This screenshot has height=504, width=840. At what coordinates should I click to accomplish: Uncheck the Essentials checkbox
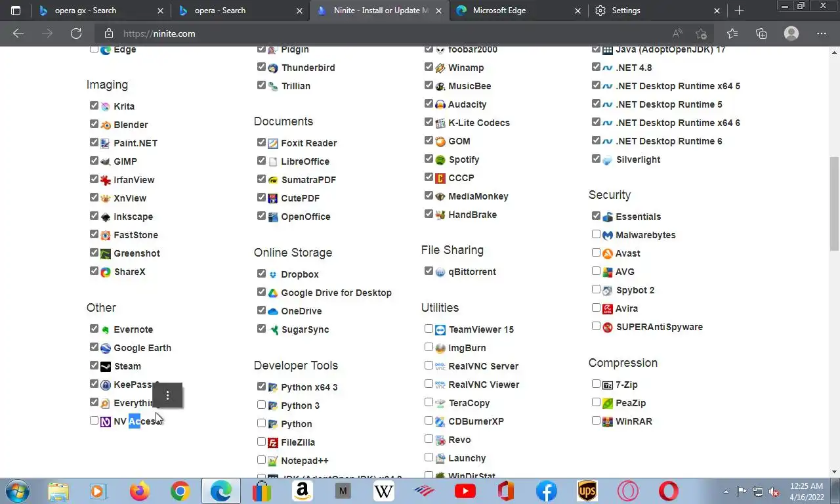coord(596,216)
